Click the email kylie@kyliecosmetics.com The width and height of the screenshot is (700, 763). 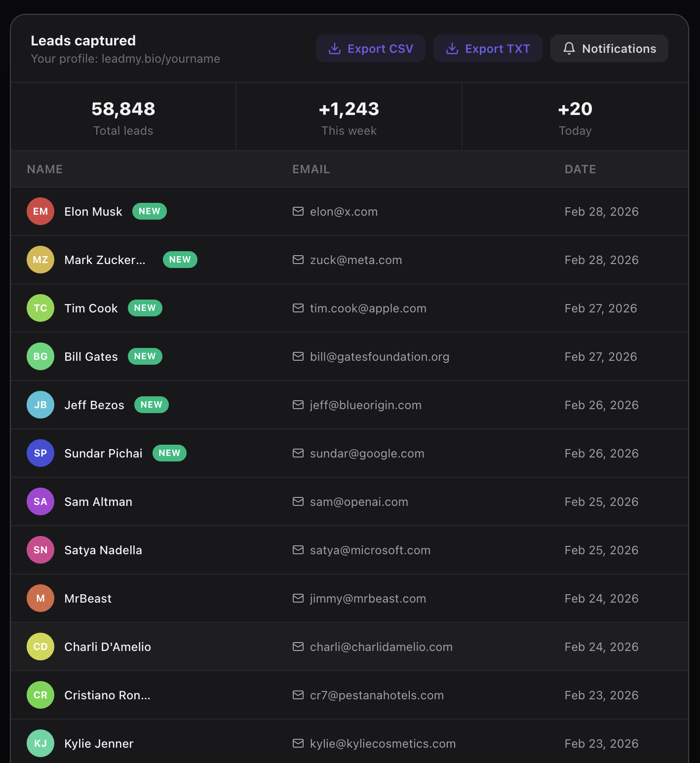pos(383,744)
